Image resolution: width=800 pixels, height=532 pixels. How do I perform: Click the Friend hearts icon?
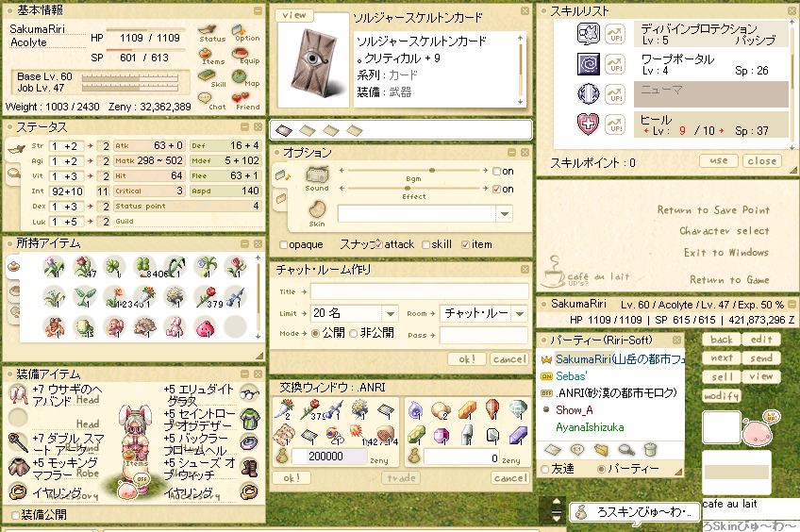pyautogui.click(x=240, y=97)
